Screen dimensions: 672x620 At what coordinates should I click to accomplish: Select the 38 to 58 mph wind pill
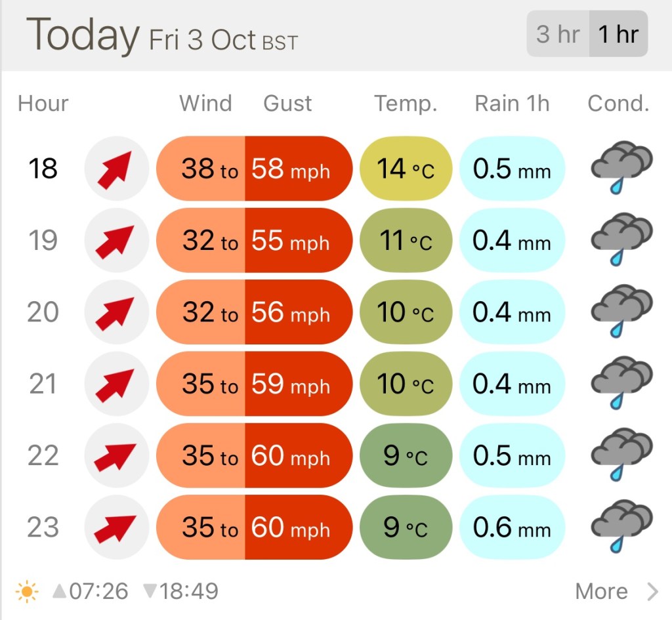(255, 169)
